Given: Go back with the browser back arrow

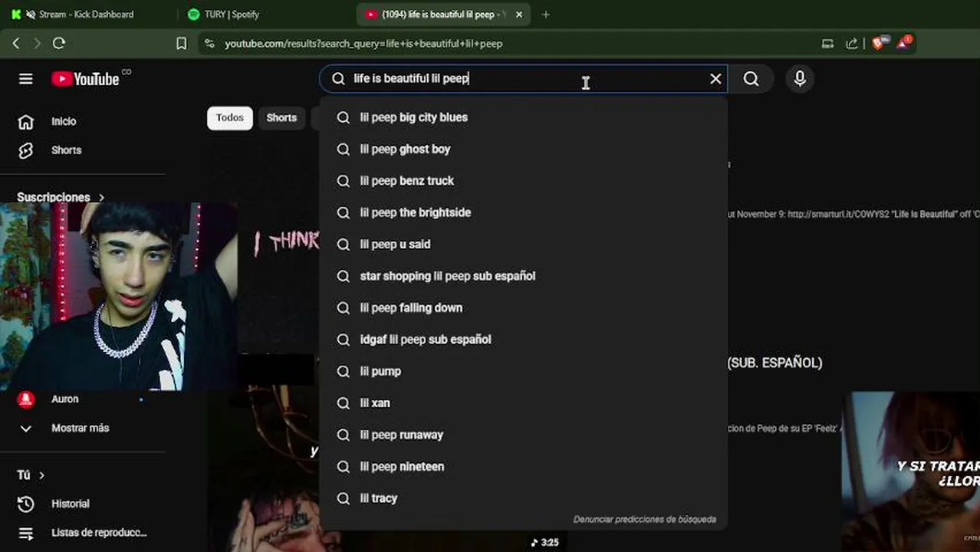Looking at the screenshot, I should pos(16,44).
